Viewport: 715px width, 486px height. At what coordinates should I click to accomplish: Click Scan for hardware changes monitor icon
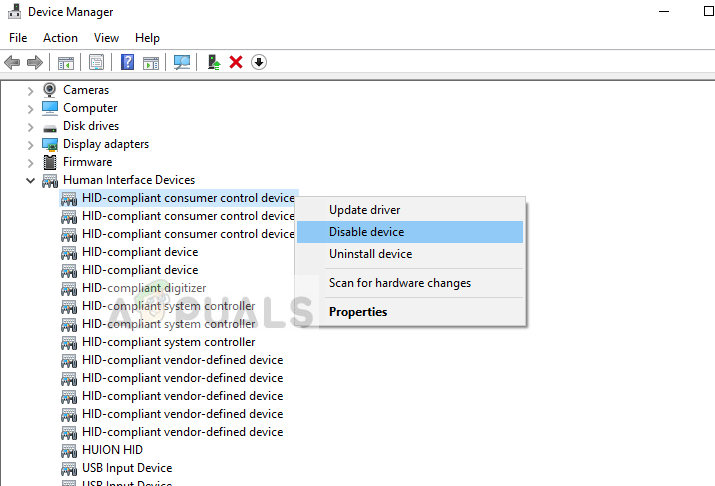(x=181, y=62)
